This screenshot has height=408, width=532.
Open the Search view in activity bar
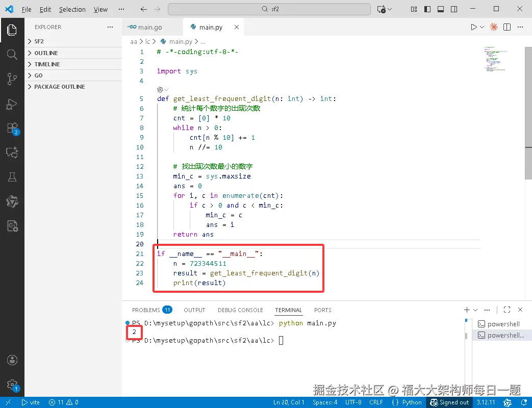click(12, 54)
